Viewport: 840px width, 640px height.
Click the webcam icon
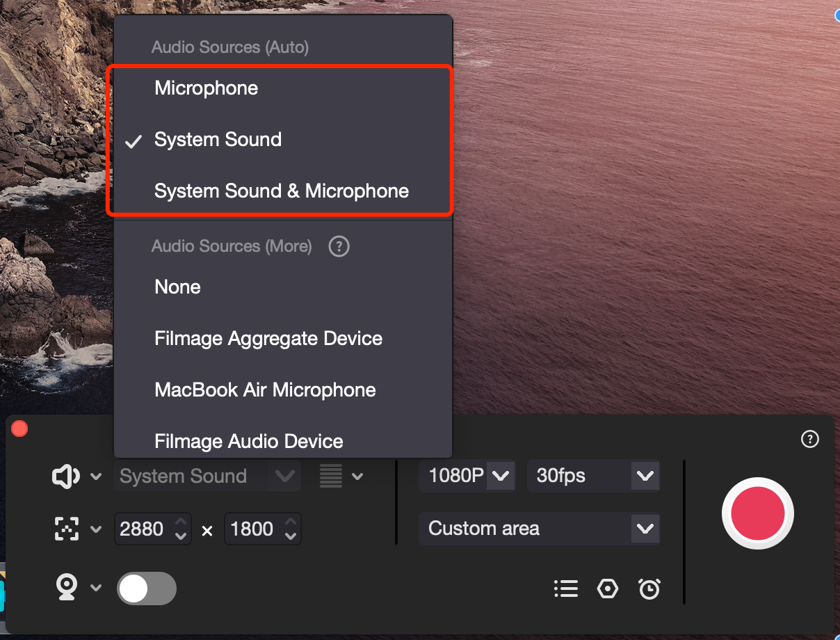tap(66, 588)
